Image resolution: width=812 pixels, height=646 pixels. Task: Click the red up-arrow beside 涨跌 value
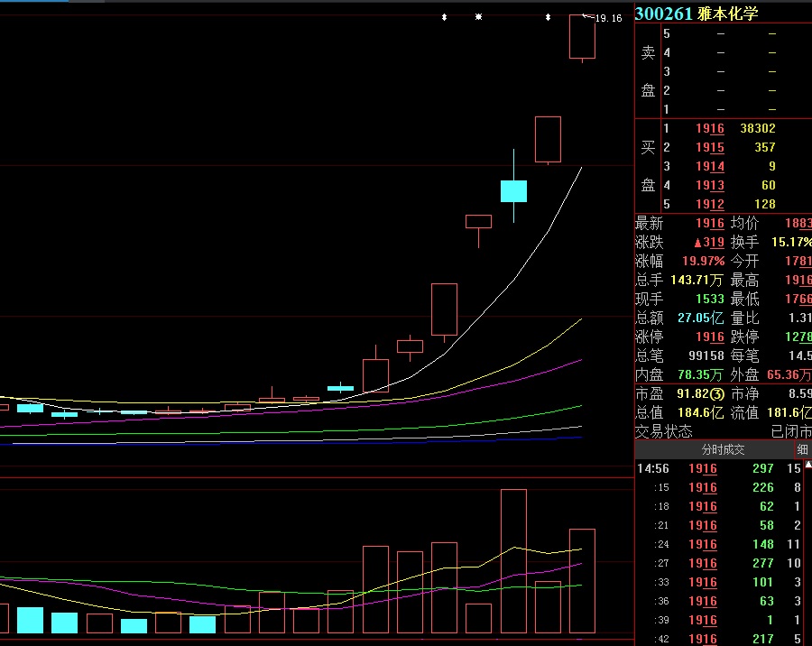[697, 243]
